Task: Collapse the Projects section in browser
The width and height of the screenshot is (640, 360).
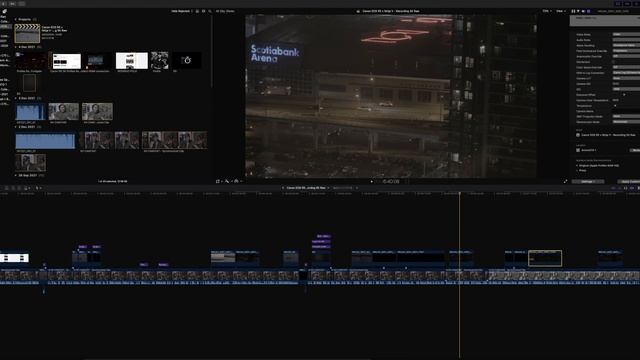Action: [x=16, y=19]
